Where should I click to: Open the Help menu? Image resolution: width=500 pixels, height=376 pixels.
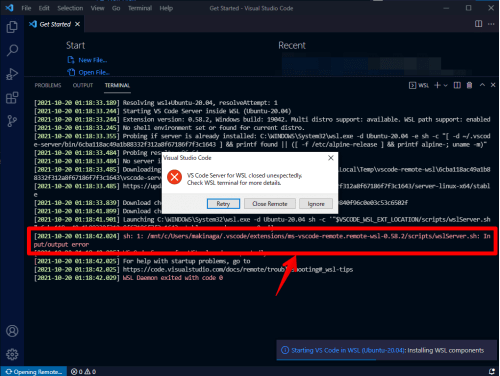tap(166, 8)
